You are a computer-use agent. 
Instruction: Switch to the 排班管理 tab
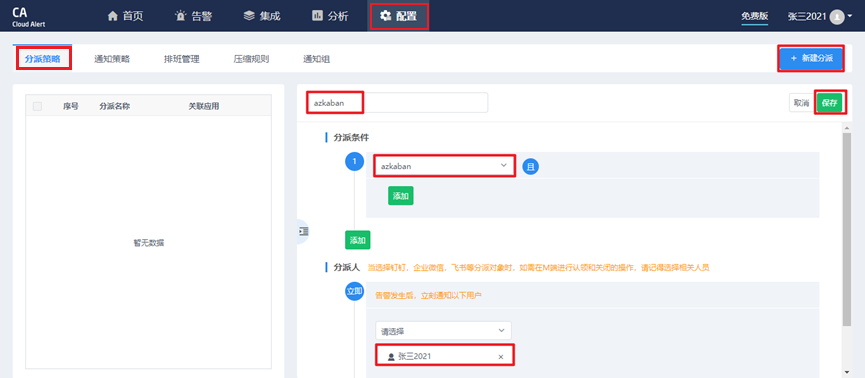(x=181, y=59)
